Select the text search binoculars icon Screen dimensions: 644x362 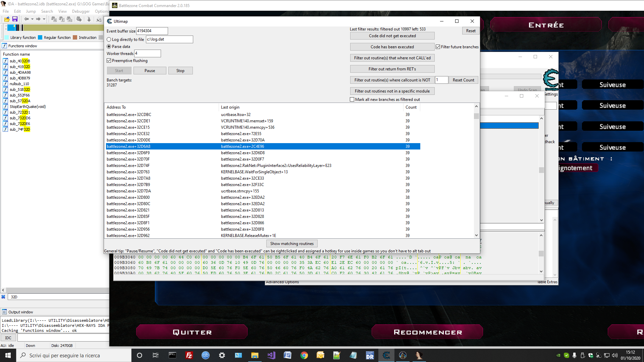pos(62,19)
